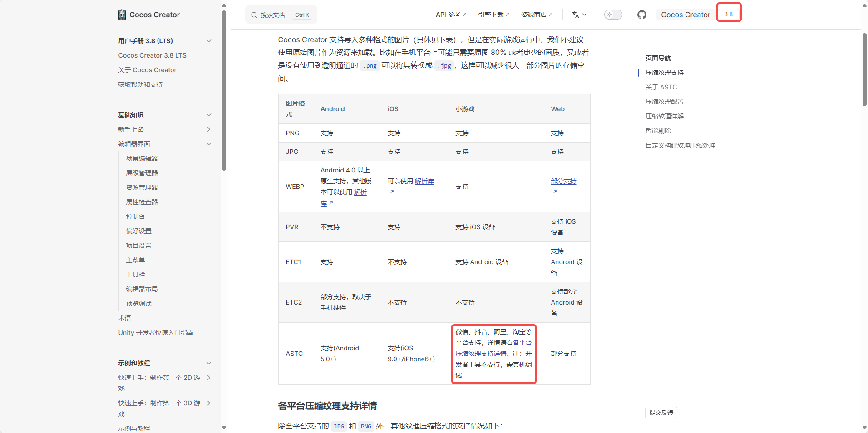
Task: Select 压缩纹理支持 in page navigation
Action: click(x=665, y=73)
